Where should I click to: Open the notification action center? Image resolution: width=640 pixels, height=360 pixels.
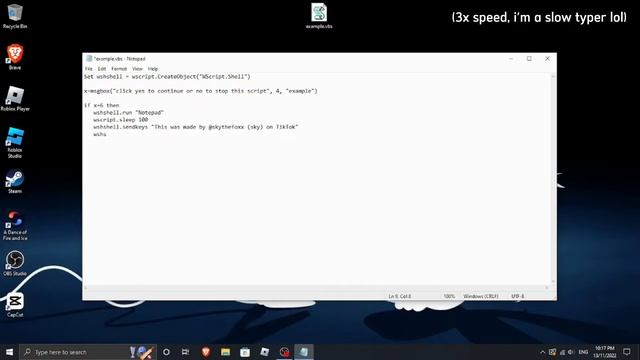point(627,352)
